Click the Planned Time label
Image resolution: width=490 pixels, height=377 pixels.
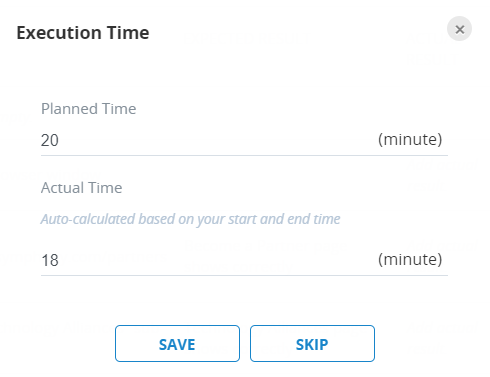pos(88,109)
